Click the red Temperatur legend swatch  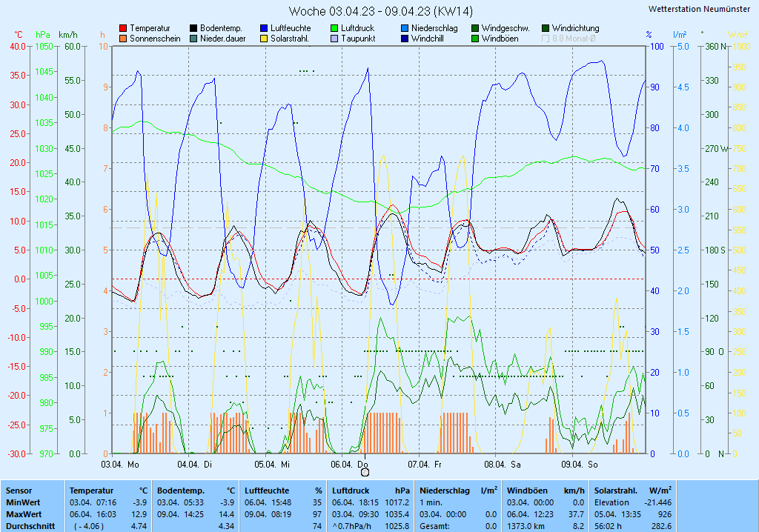click(123, 28)
